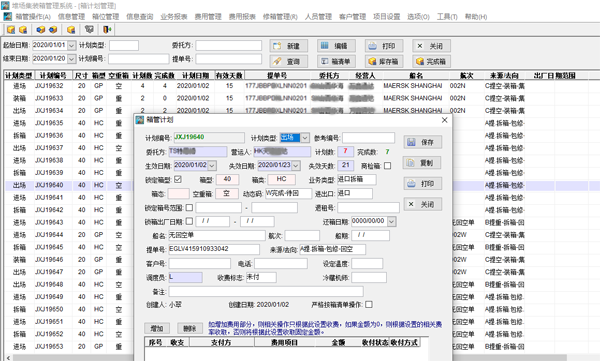Open the 结束日期 date dropdown
This screenshot has width=600, height=361.
tap(72, 59)
